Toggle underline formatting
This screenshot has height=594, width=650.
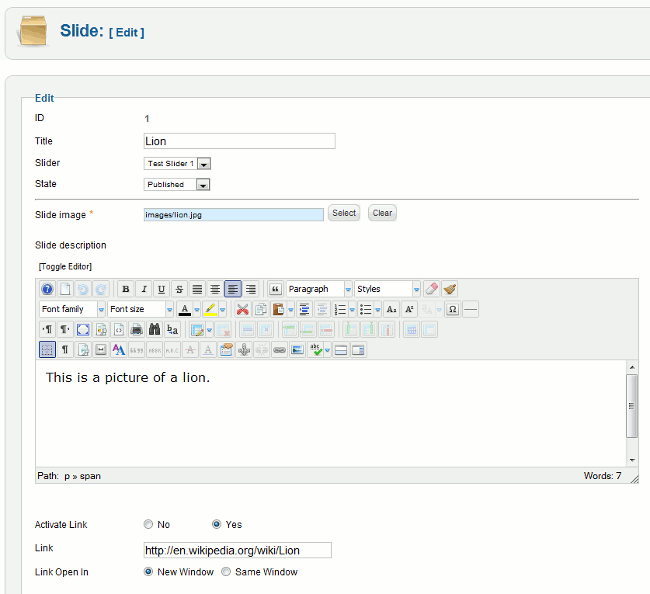tap(162, 289)
